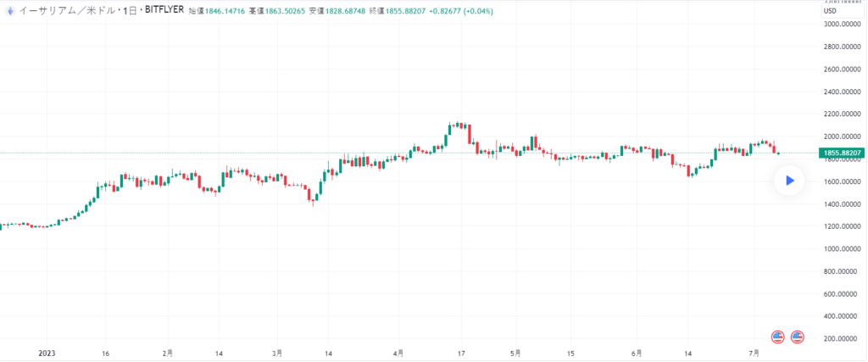Click the Ethereum logo icon
This screenshot has height=362, width=868.
click(x=10, y=10)
